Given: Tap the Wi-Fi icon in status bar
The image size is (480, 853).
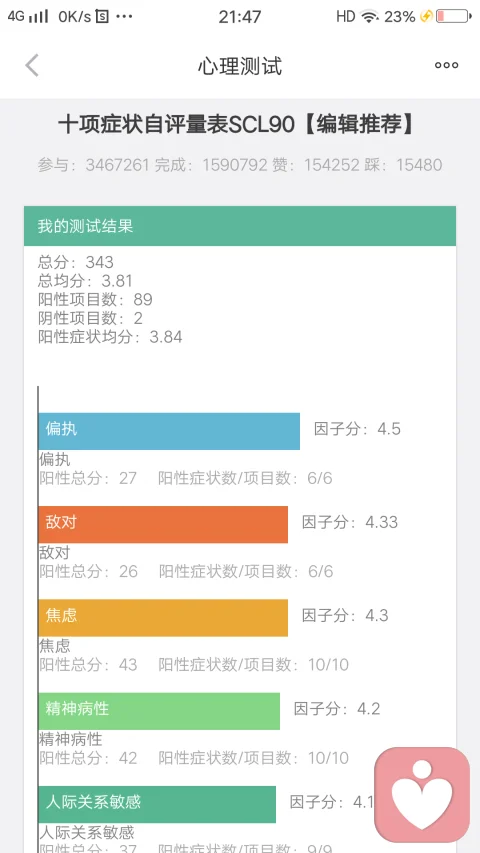Looking at the screenshot, I should [x=370, y=17].
